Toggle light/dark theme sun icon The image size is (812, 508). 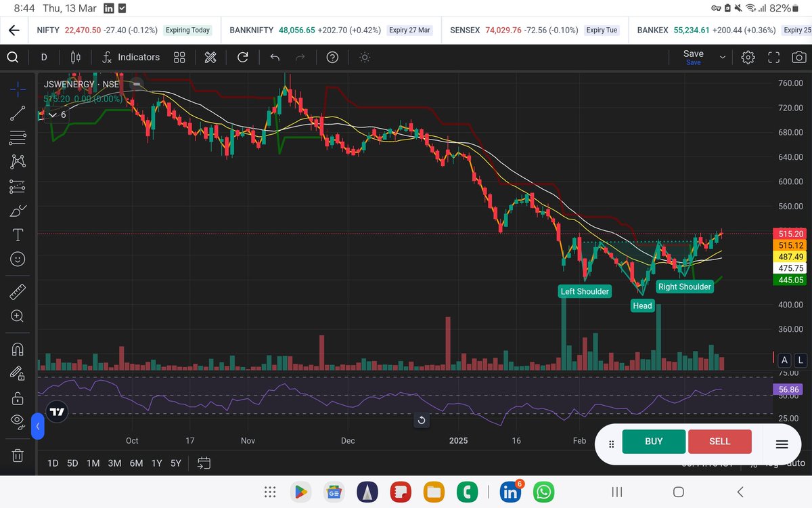pyautogui.click(x=365, y=58)
